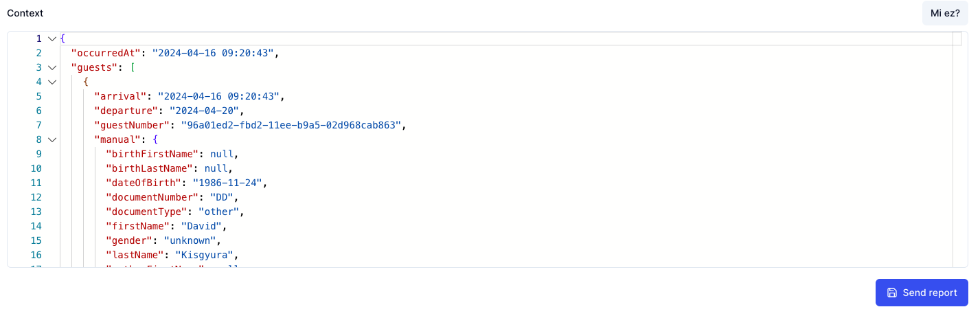Click line number 2 in the gutter
Screen dimensions: 980x318
point(38,53)
